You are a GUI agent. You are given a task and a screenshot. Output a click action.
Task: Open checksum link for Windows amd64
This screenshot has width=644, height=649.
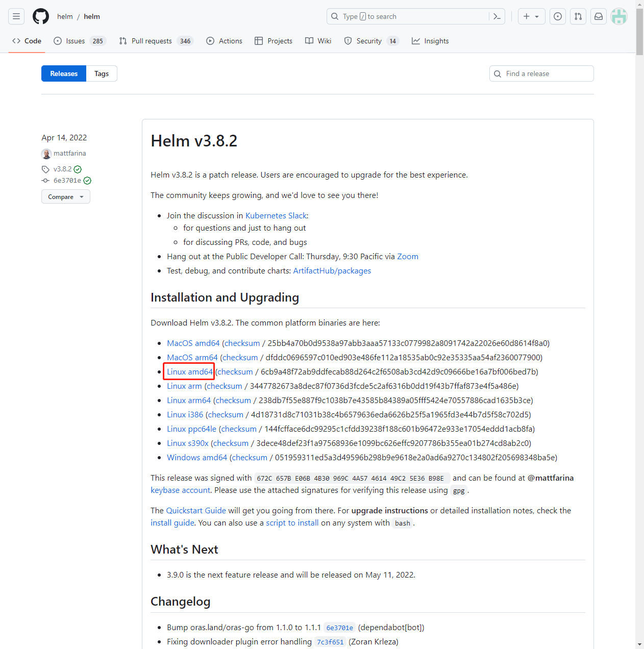(x=250, y=458)
